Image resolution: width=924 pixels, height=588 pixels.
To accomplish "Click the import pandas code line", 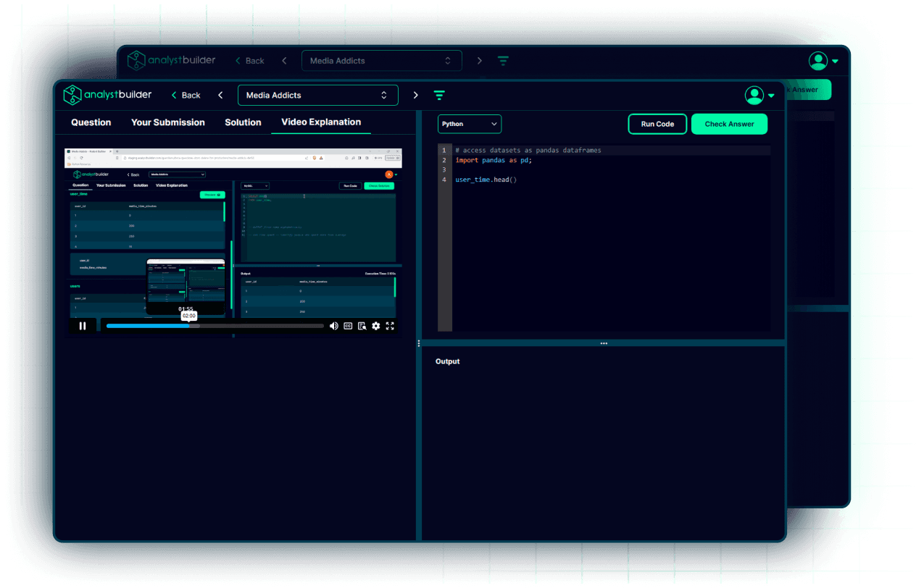I will pos(494,160).
